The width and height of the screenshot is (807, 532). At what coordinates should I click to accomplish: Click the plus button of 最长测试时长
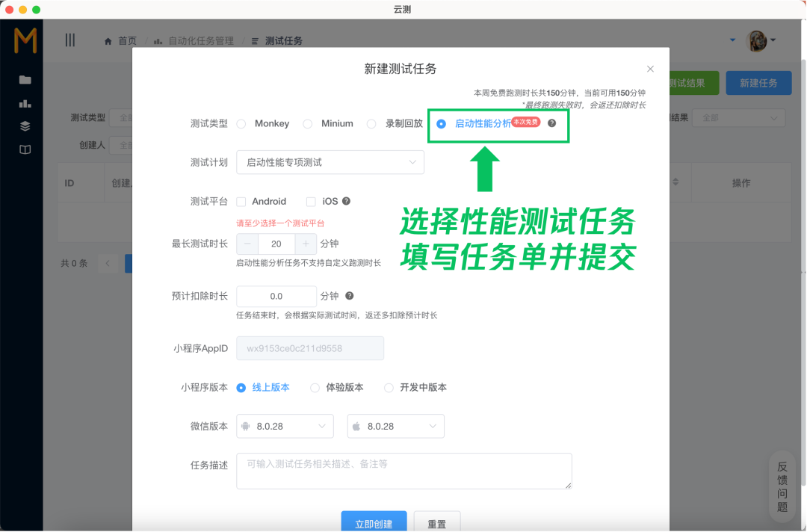click(306, 244)
